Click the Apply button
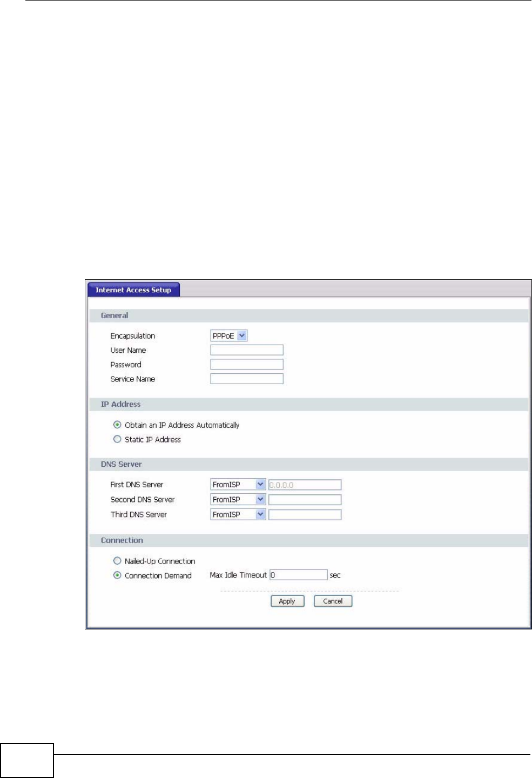Screen dimensions: 532x778 tap(287, 601)
